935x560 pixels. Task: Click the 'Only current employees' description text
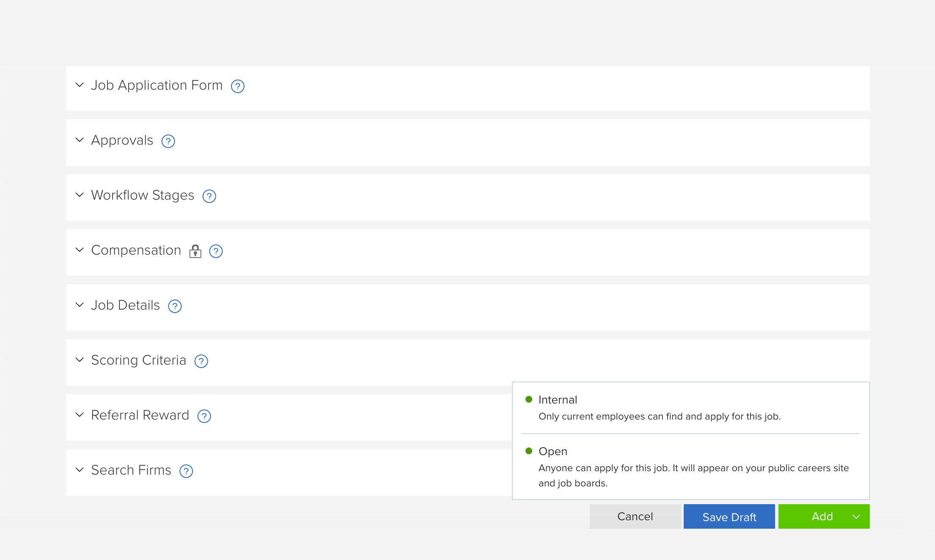click(x=660, y=417)
